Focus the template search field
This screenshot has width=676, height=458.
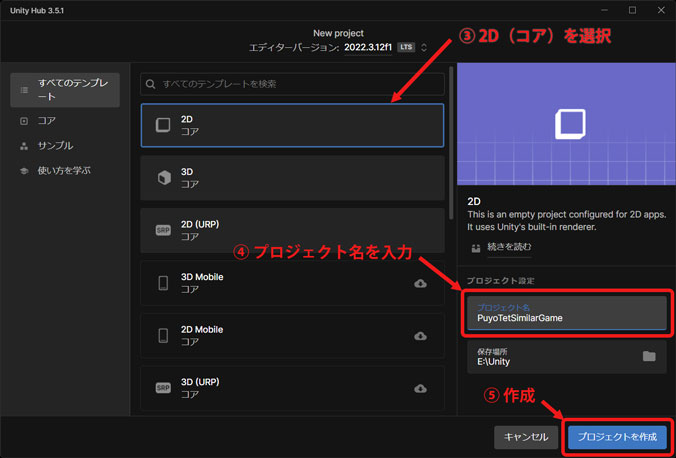coord(292,84)
